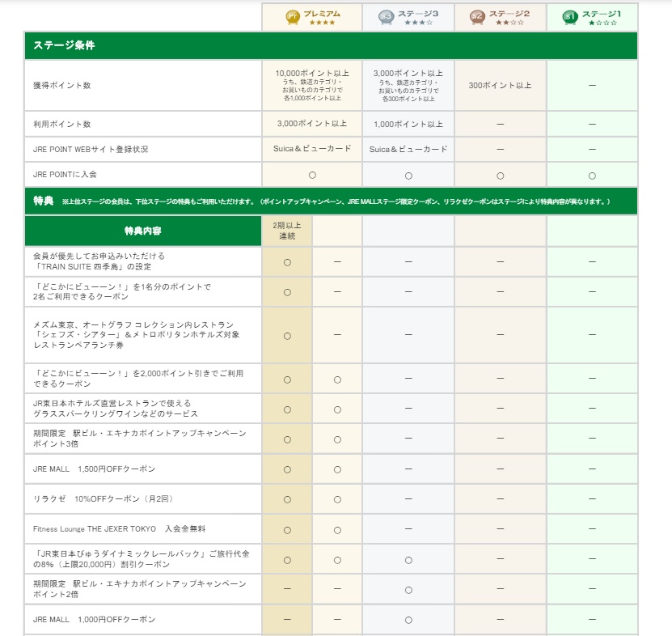The height and width of the screenshot is (636, 672).
Task: Select the ステージ2 column header
Action: pos(501,17)
